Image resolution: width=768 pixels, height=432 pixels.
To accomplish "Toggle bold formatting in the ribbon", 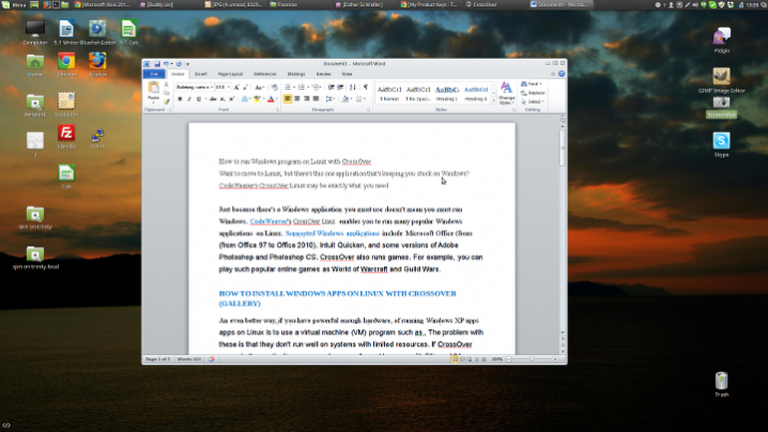I will (x=179, y=99).
